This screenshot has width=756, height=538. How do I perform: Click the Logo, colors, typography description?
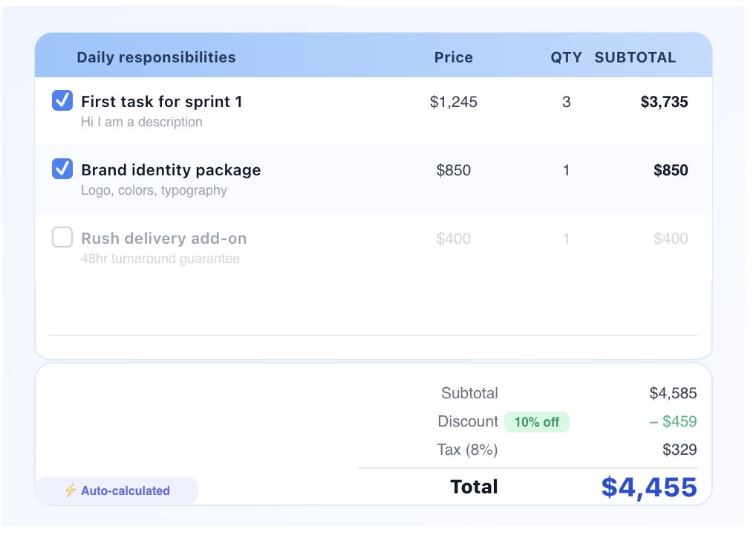154,190
